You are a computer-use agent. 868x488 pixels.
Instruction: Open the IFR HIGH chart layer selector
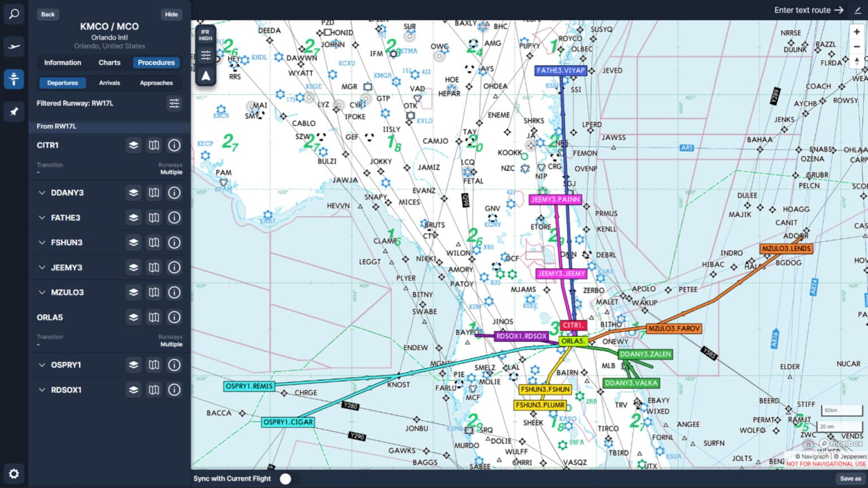(x=205, y=35)
